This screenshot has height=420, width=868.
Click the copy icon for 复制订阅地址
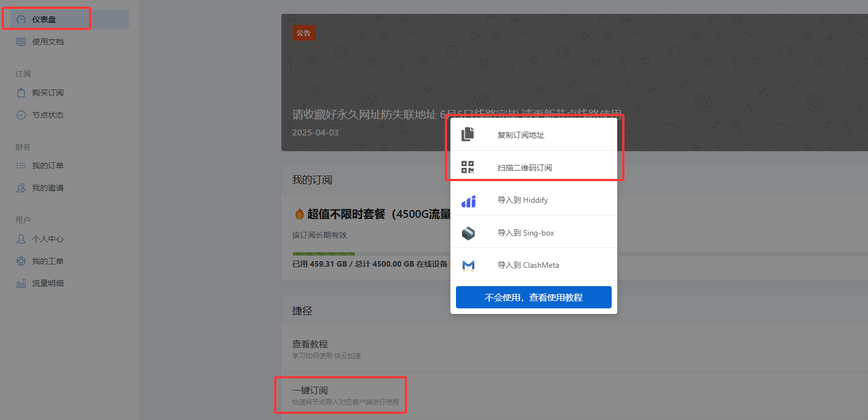(x=468, y=134)
